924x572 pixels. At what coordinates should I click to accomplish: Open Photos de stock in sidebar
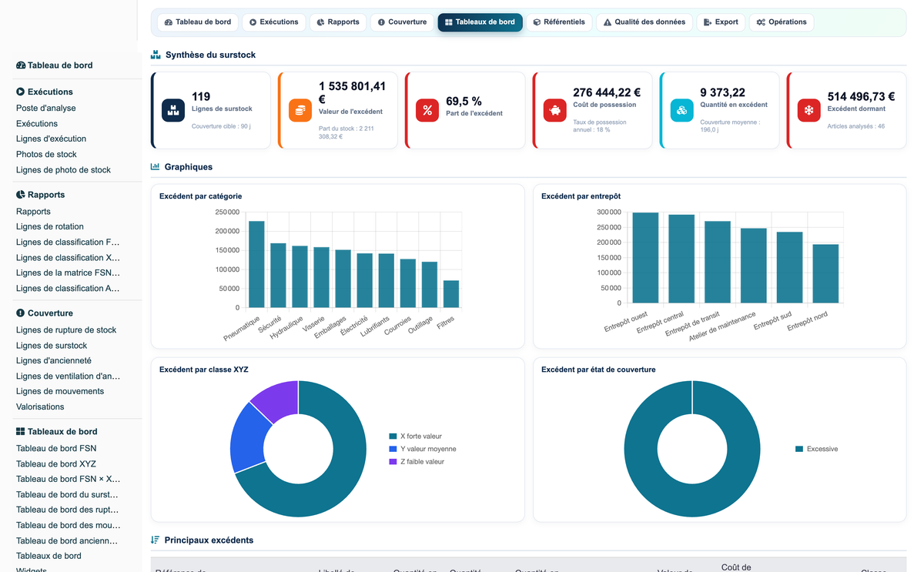pyautogui.click(x=46, y=155)
